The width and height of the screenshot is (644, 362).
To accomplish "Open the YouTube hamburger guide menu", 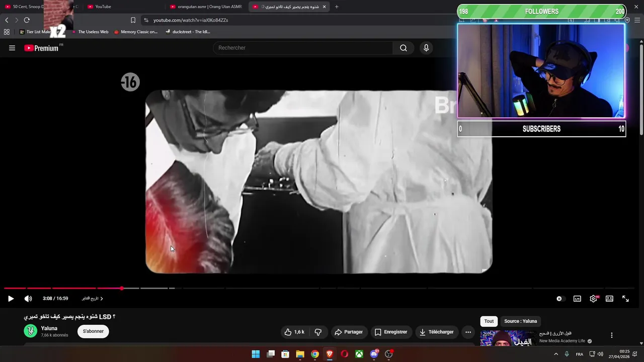I will point(12,48).
